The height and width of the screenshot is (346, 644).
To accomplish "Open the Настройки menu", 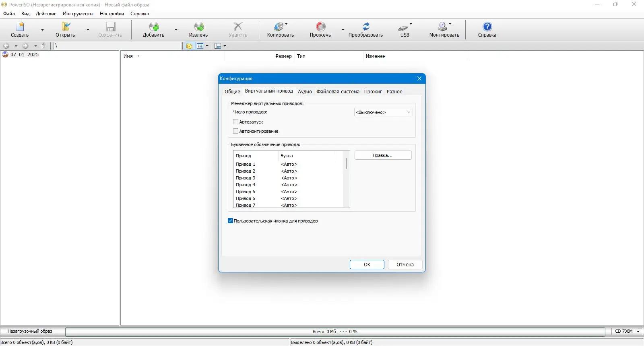I will pyautogui.click(x=112, y=14).
